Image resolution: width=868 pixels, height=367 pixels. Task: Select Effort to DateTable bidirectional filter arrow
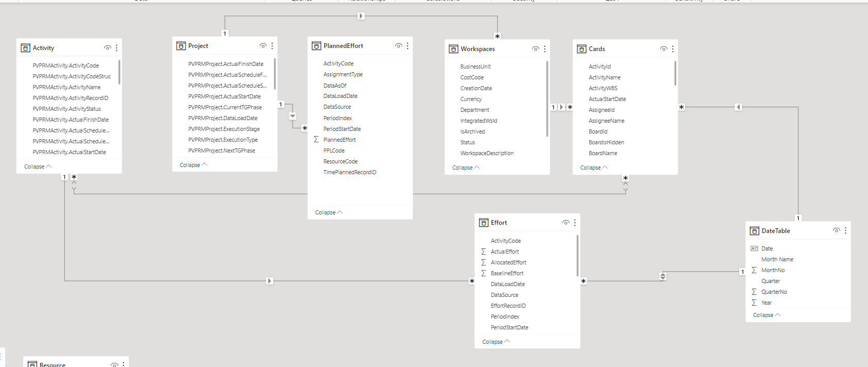(663, 276)
